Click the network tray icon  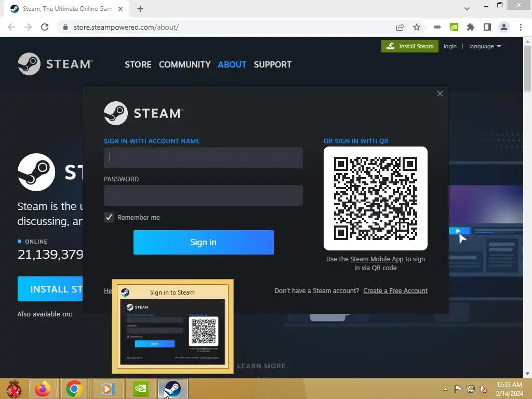click(x=471, y=389)
